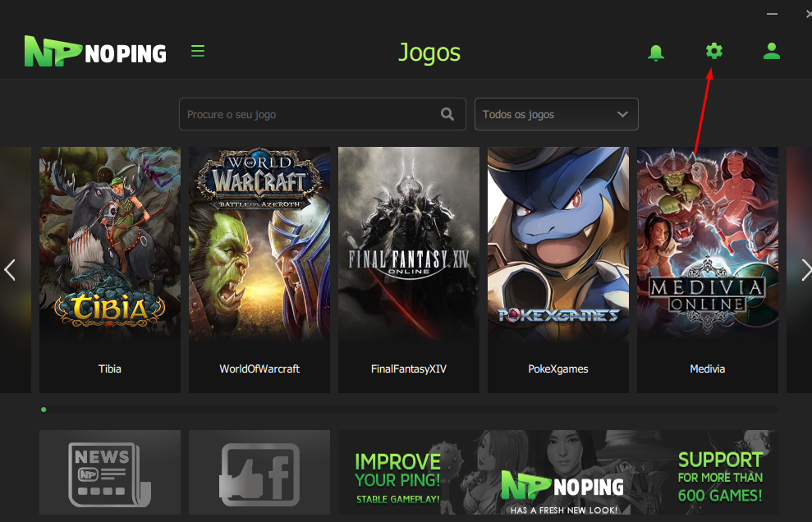Image resolution: width=812 pixels, height=522 pixels.
Task: Click the Jogos page title
Action: 429,53
